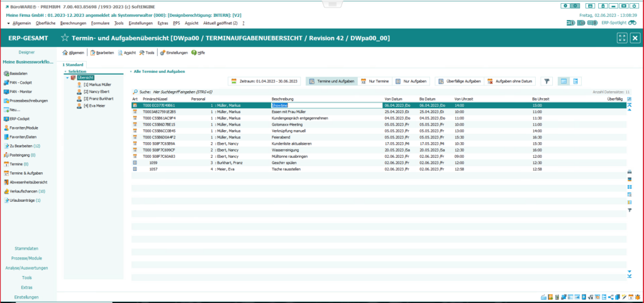Mark view as favorite with star icon
644x303 pixels.
click(65, 38)
